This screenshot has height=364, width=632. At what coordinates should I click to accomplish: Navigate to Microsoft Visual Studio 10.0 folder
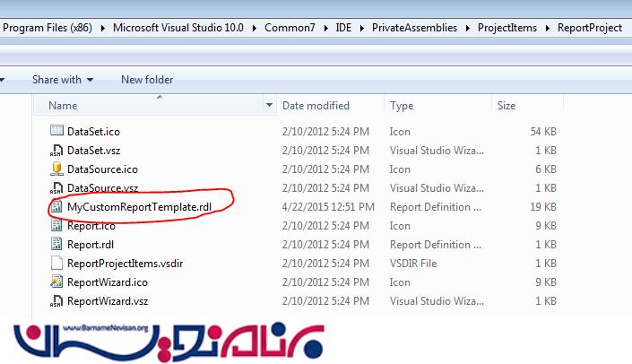point(177,28)
